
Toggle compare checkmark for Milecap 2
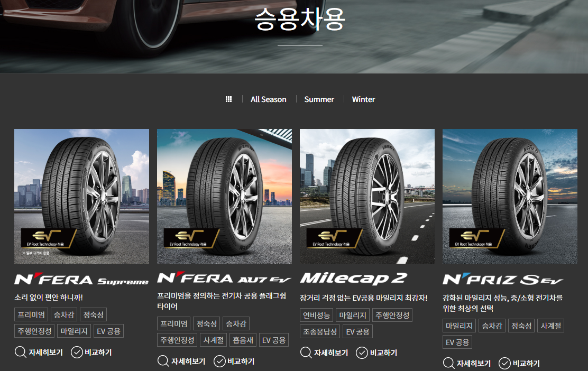pyautogui.click(x=362, y=353)
